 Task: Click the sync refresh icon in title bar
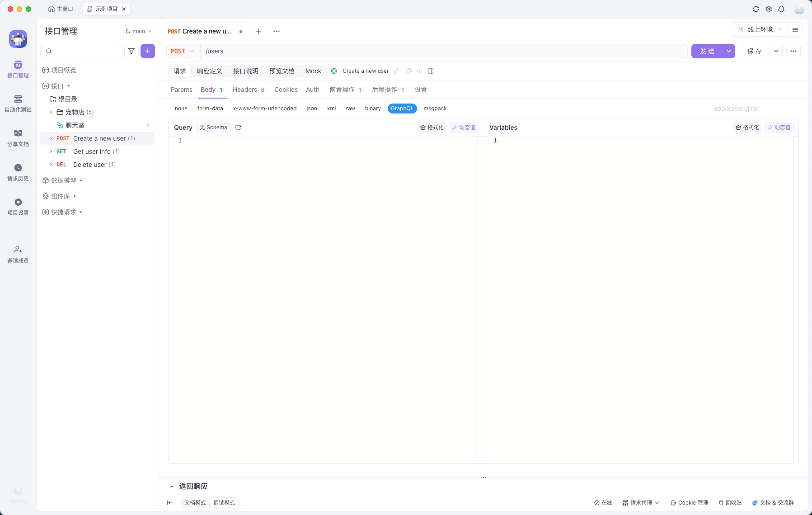click(756, 9)
